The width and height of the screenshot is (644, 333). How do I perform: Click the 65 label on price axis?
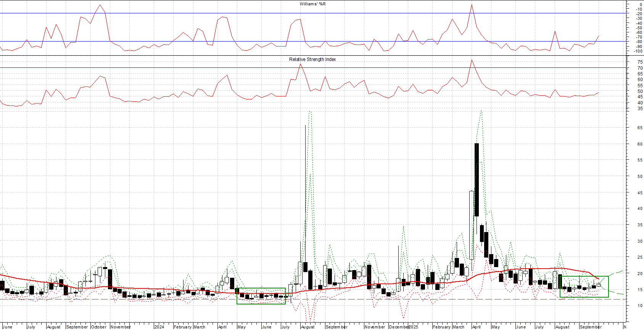(x=640, y=128)
